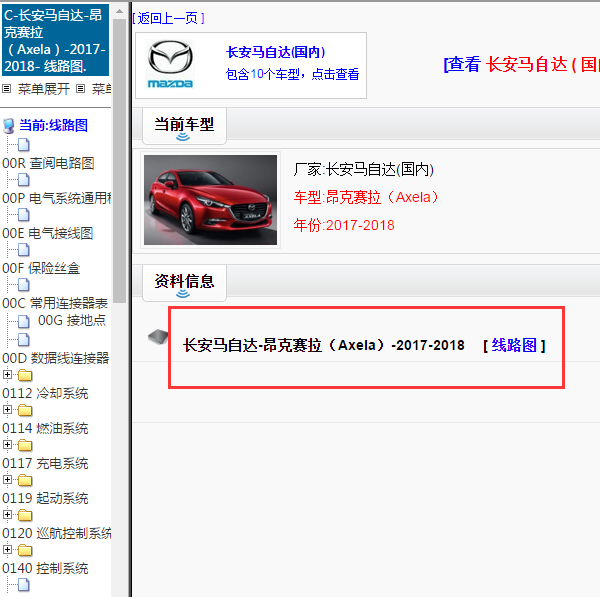
Task: Click 菜单展开 to expand the menu
Action: pyautogui.click(x=44, y=89)
